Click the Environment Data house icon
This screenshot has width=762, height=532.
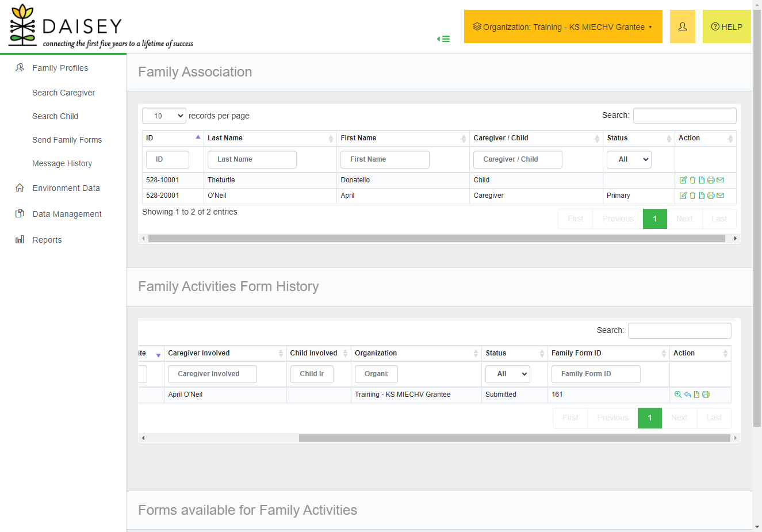click(20, 187)
